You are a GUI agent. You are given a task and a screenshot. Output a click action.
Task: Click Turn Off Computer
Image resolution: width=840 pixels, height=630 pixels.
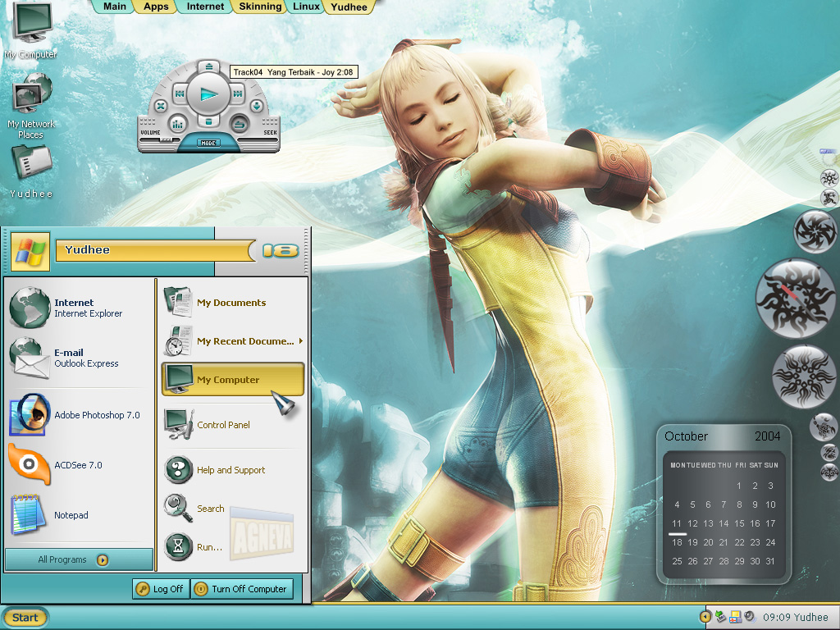tap(241, 589)
